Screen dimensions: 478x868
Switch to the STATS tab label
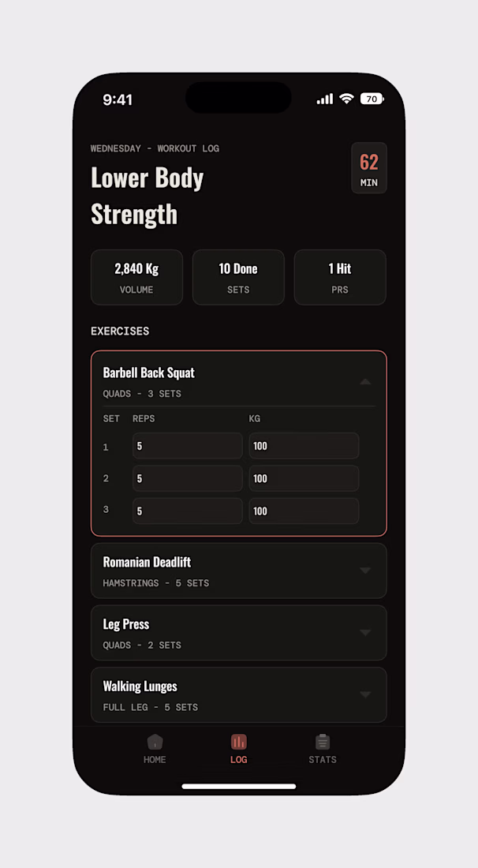[x=323, y=760]
